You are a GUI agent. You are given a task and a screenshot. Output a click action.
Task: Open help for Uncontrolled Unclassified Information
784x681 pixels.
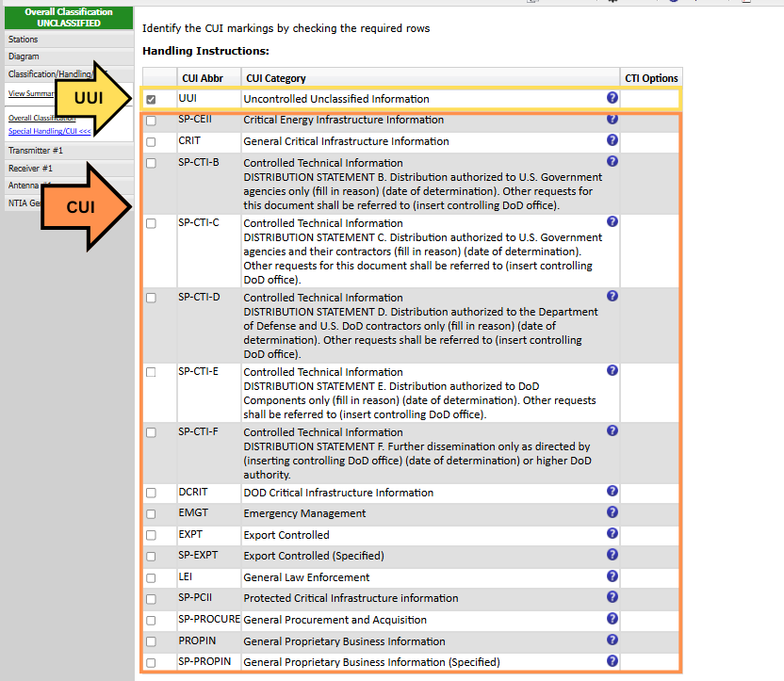(x=612, y=98)
